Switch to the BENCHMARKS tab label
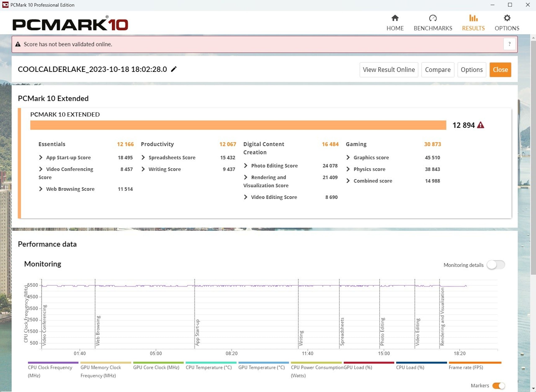This screenshot has width=536, height=392. [x=433, y=28]
